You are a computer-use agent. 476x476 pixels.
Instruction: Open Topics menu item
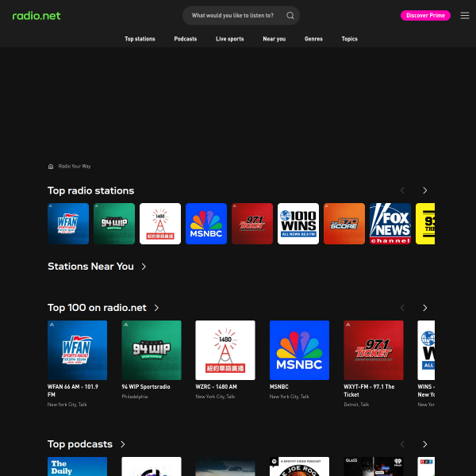tap(349, 39)
